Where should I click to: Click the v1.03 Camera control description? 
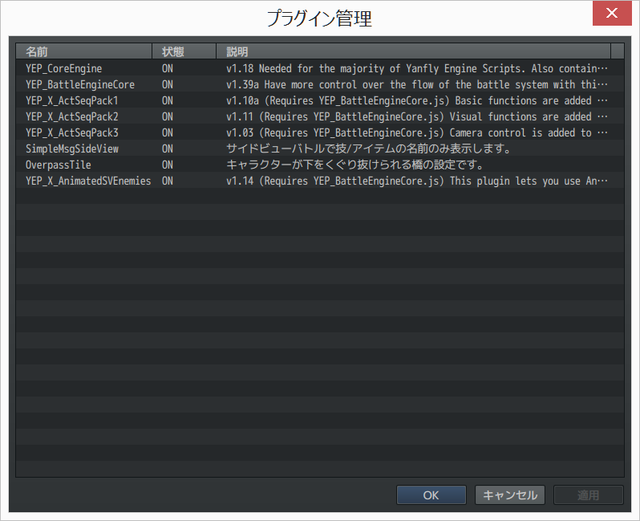click(x=417, y=133)
